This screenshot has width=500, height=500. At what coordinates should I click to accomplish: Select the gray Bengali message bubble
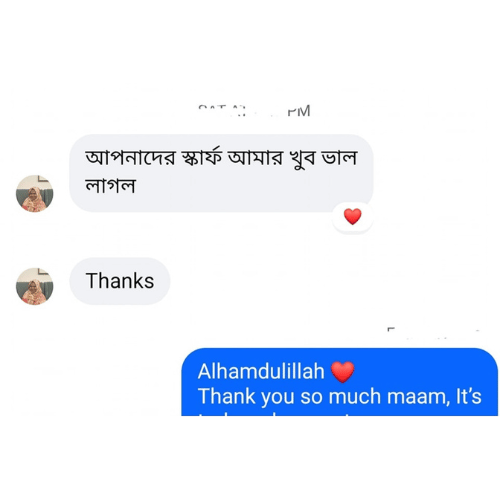click(x=221, y=173)
